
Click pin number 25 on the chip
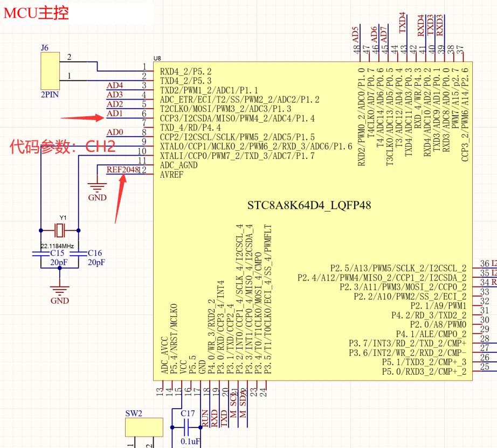click(x=485, y=367)
